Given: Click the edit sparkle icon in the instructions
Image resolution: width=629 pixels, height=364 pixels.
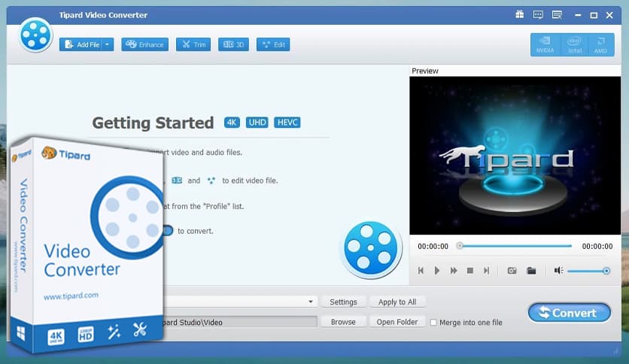Looking at the screenshot, I should pyautogui.click(x=211, y=180).
